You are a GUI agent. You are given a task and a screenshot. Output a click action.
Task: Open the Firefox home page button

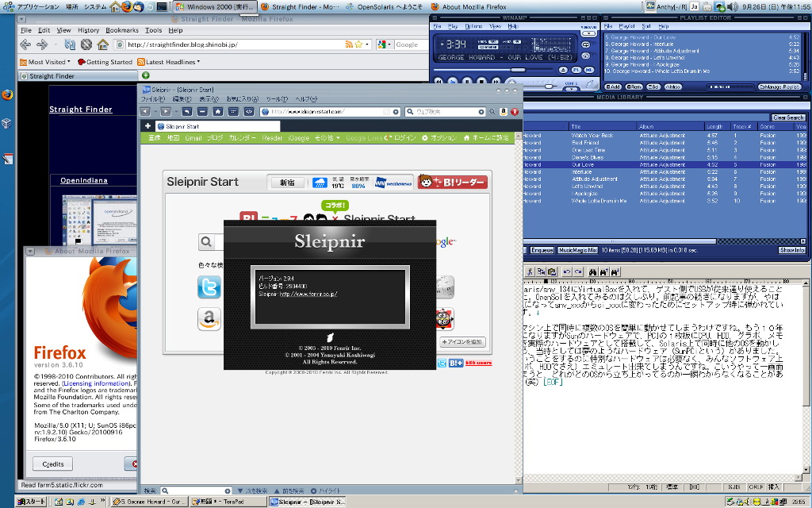click(x=102, y=44)
